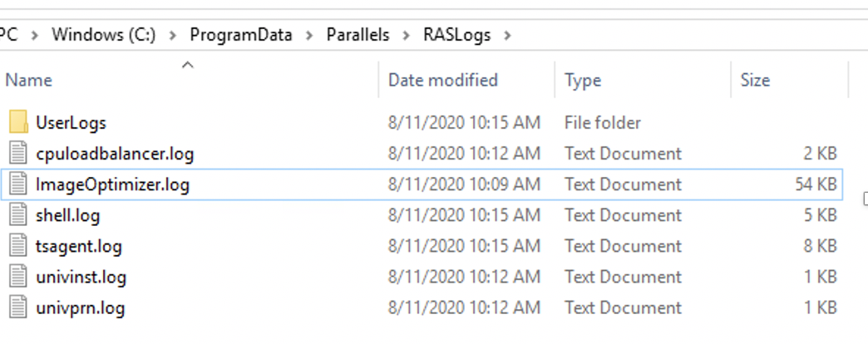Viewport: 868px width, 344px height.
Task: Sort by Date modified column header
Action: pos(442,80)
